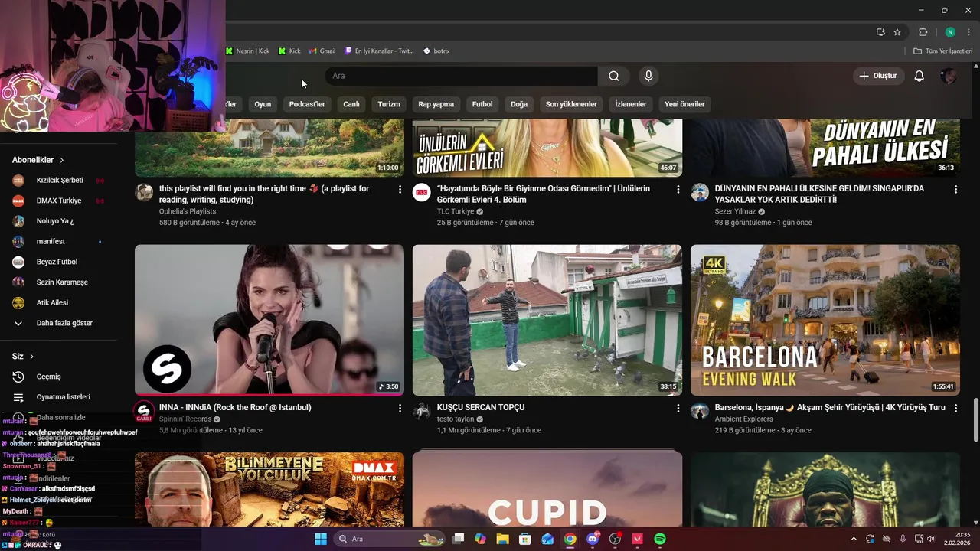980x551 pixels.
Task: Open options for Singapur video
Action: (x=955, y=189)
